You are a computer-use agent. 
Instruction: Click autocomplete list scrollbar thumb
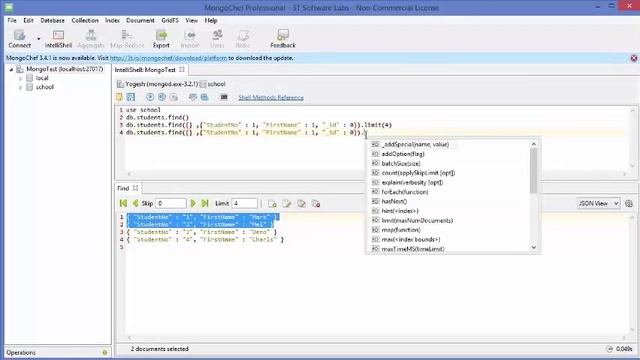533,170
